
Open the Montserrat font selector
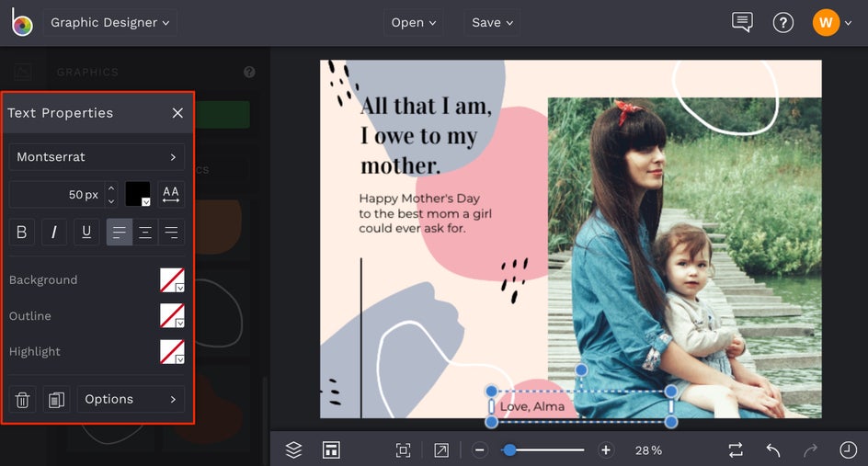97,157
